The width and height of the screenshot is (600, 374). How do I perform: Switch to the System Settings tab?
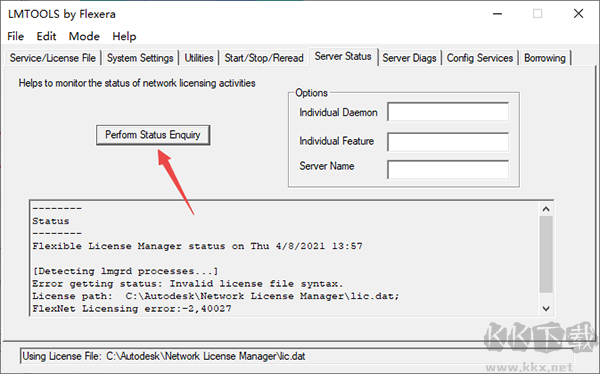point(140,58)
